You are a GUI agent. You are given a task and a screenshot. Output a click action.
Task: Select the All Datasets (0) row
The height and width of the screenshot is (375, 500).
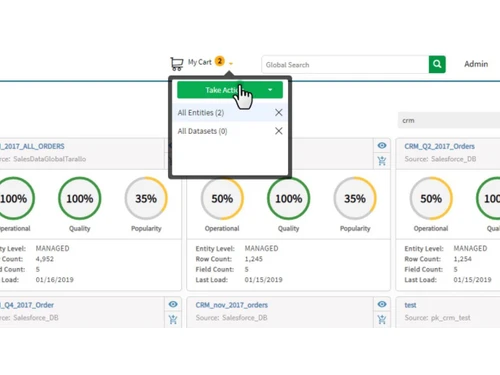point(230,131)
